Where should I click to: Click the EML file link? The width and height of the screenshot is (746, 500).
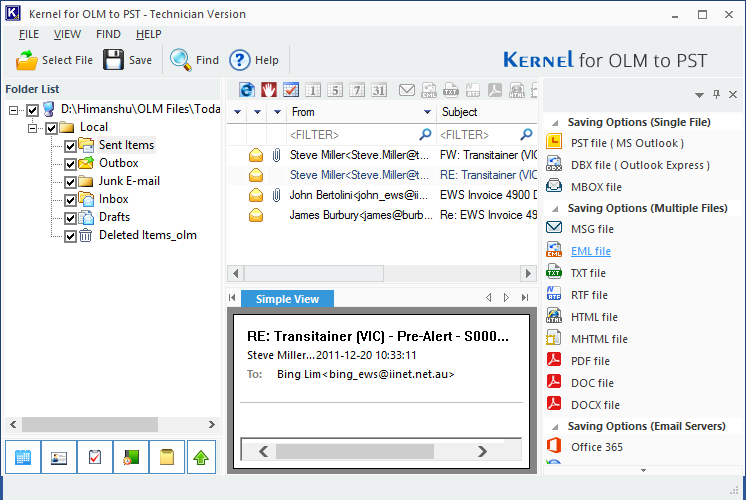pos(590,251)
